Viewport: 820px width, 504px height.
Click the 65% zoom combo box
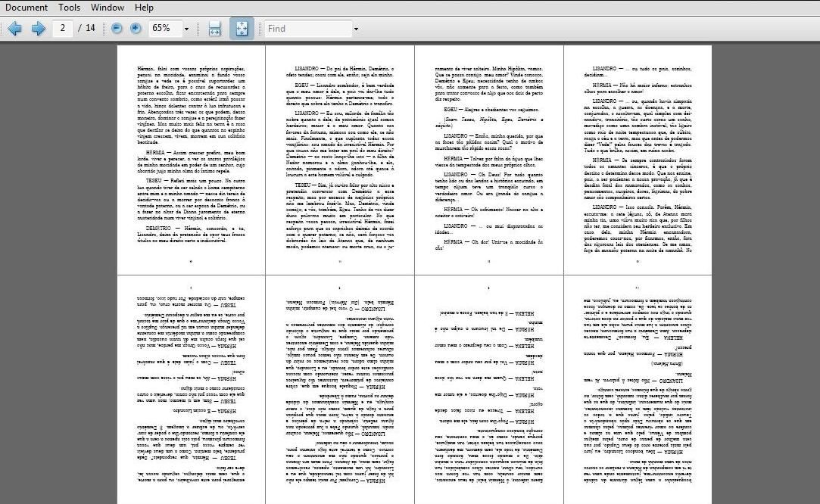[163, 28]
